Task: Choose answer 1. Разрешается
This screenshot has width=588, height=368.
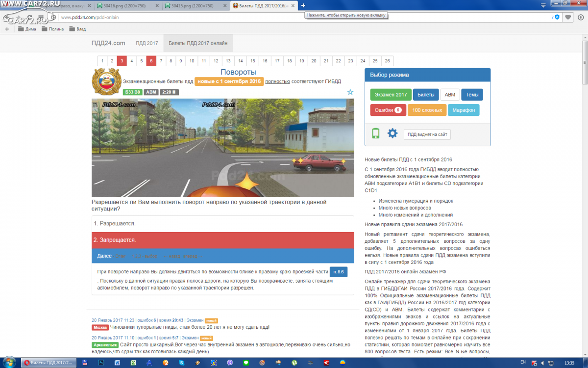Action: tap(223, 223)
